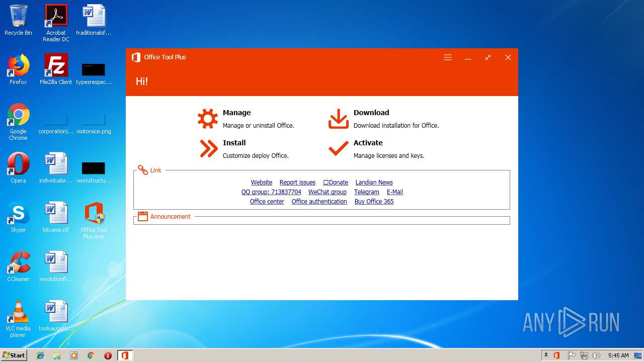Image resolution: width=644 pixels, height=362 pixels.
Task: Open the Install double-chevron icon
Action: tap(208, 149)
